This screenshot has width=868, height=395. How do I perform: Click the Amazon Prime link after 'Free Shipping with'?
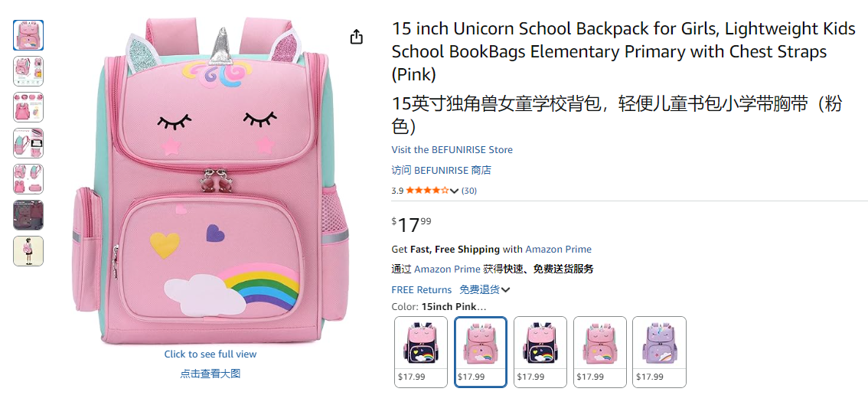[558, 250]
